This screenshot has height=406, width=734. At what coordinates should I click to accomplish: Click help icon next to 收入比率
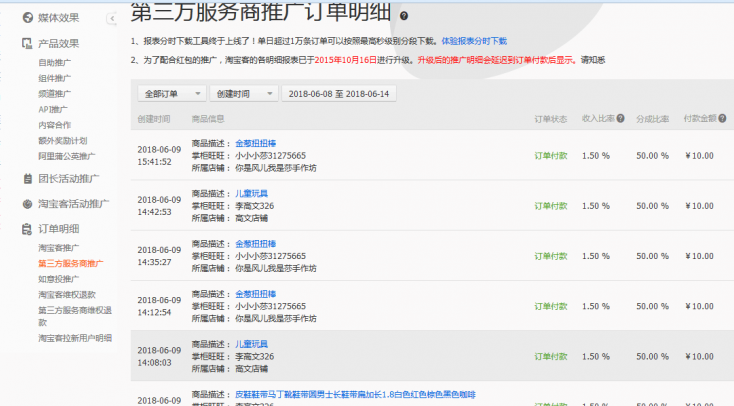620,118
